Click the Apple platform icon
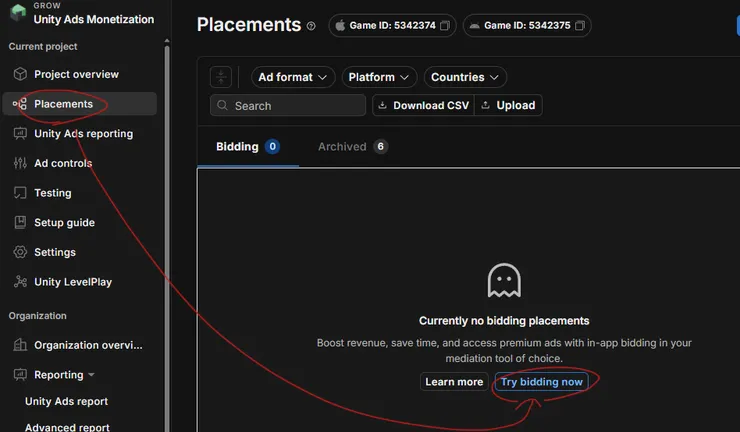The image size is (740, 432). pos(340,25)
